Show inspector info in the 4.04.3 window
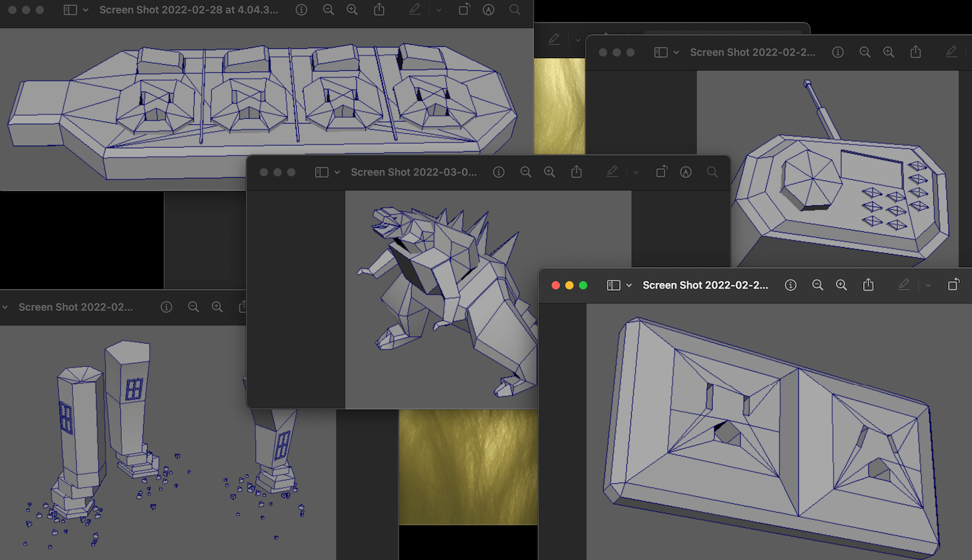 (x=301, y=10)
